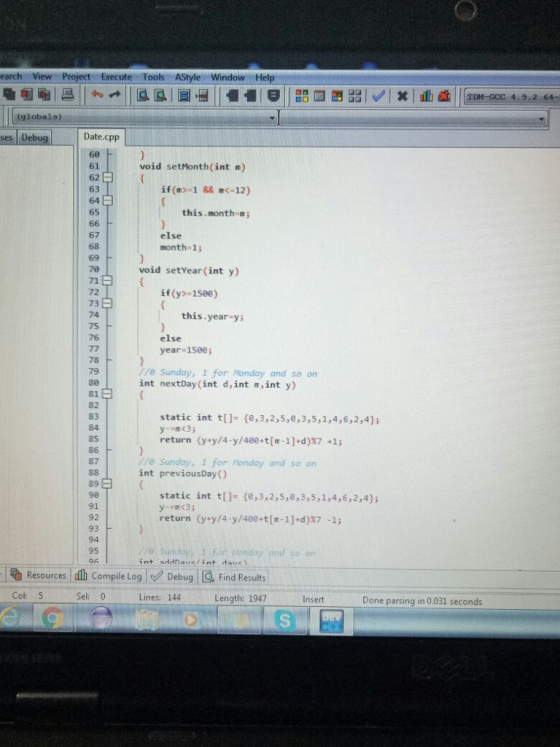Click line number 80 in the gutter
The height and width of the screenshot is (747, 560).
click(93, 383)
